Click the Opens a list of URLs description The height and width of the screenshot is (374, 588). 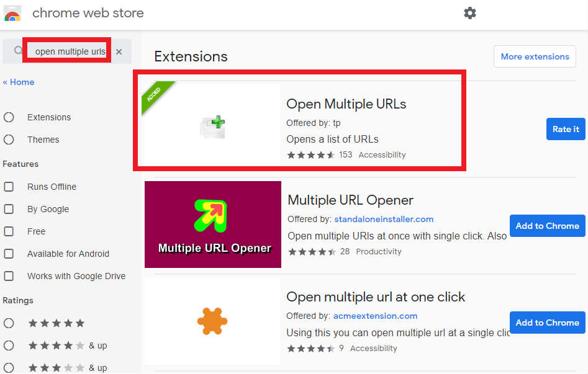point(332,140)
